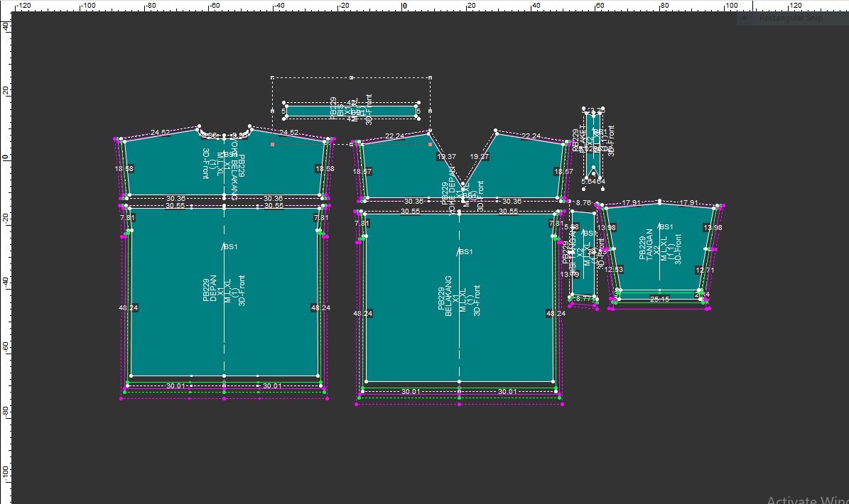Click the left 19.37 neckline measurement label
This screenshot has height=504, width=849.
tap(446, 157)
